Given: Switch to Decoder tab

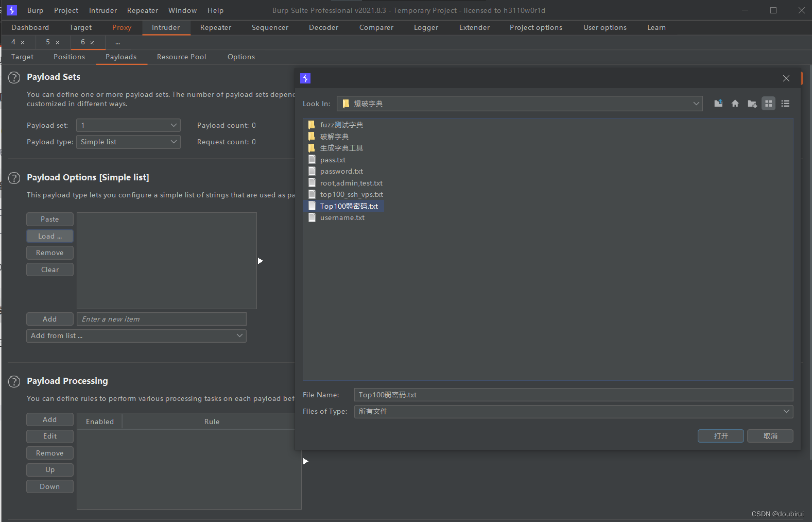Looking at the screenshot, I should click(323, 27).
